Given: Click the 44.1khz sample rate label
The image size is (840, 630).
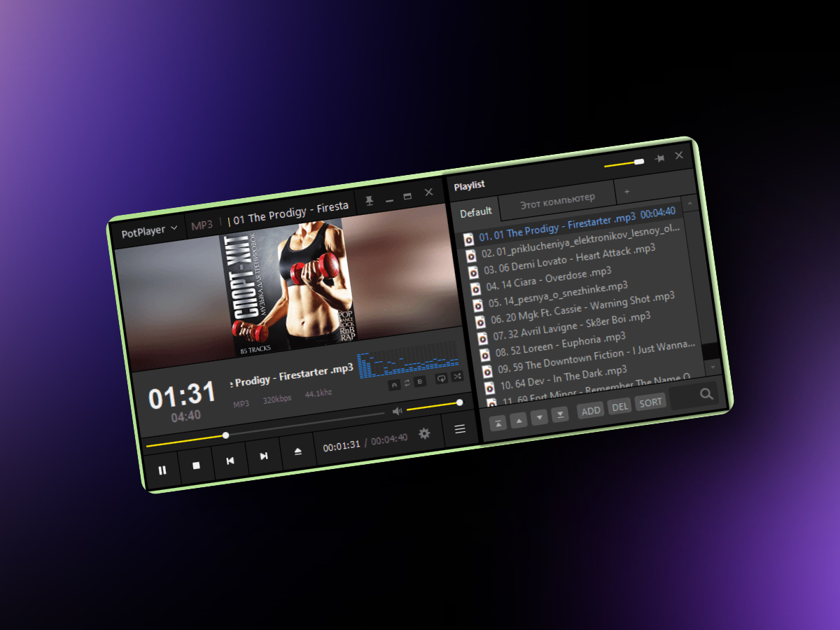Looking at the screenshot, I should (318, 393).
